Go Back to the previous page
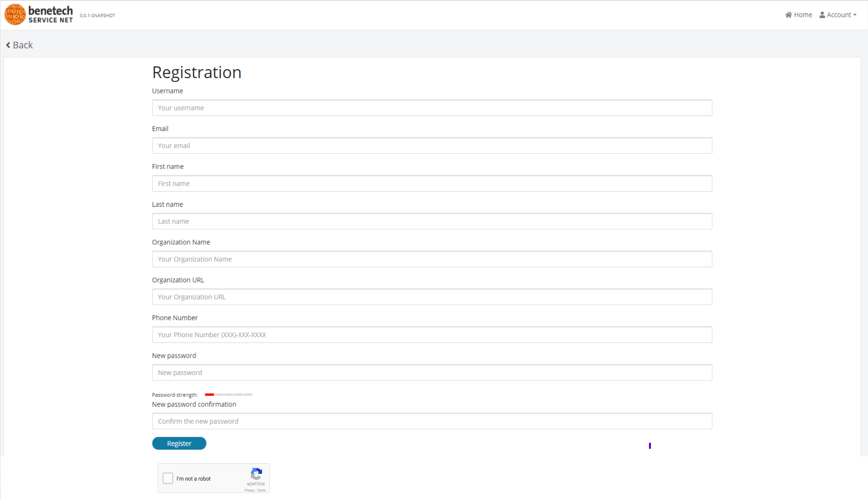 [19, 45]
